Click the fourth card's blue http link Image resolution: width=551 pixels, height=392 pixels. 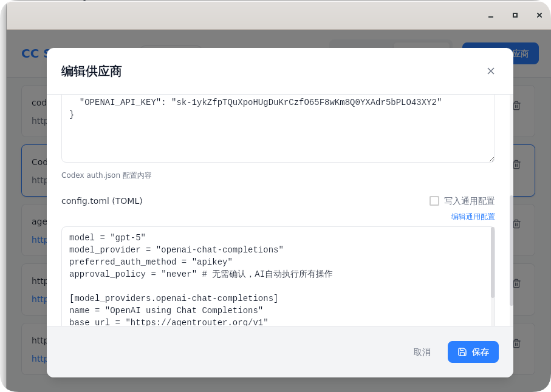(x=39, y=299)
